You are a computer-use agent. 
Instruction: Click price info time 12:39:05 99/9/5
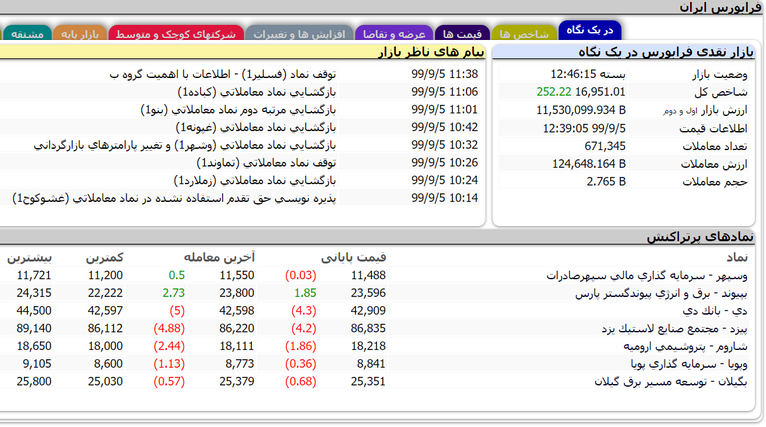coord(584,128)
